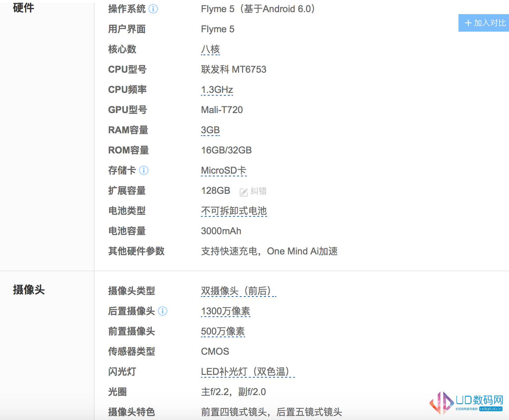509x420 pixels.
Task: Click the 前置四镜式镜头，后置五镜式镜头 text
Action: (x=272, y=412)
